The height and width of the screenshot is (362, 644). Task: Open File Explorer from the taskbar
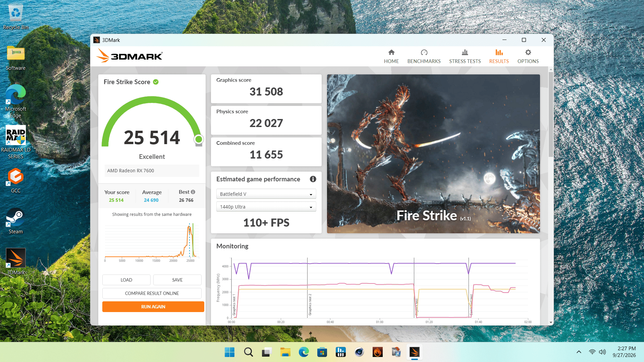tap(285, 352)
